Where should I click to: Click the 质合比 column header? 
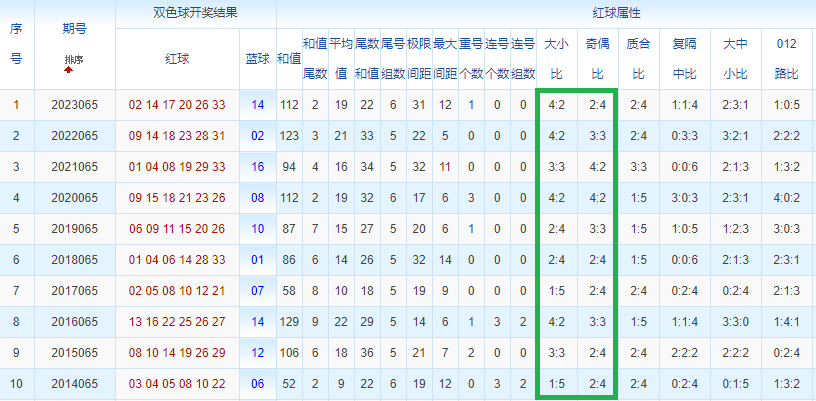point(639,58)
